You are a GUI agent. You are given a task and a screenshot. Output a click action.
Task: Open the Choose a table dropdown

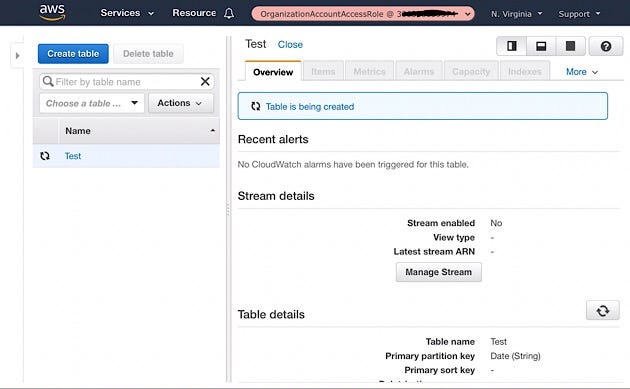tap(92, 103)
